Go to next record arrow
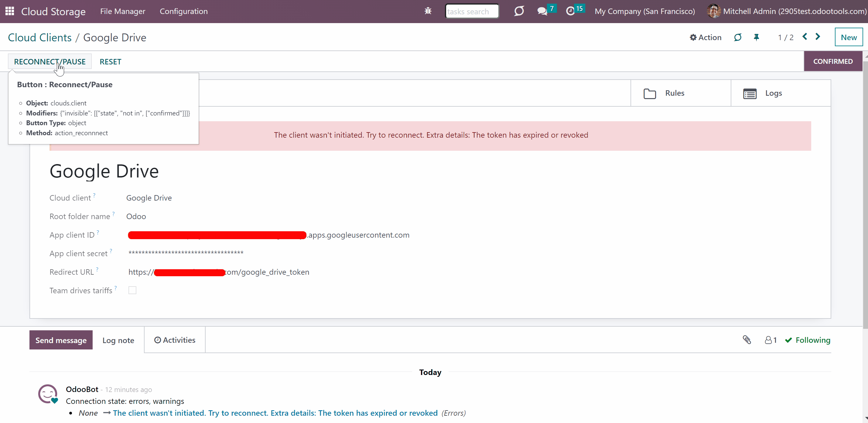 click(818, 37)
